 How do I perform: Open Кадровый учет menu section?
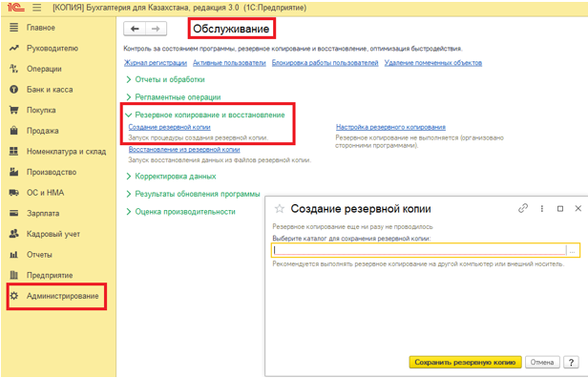53,234
